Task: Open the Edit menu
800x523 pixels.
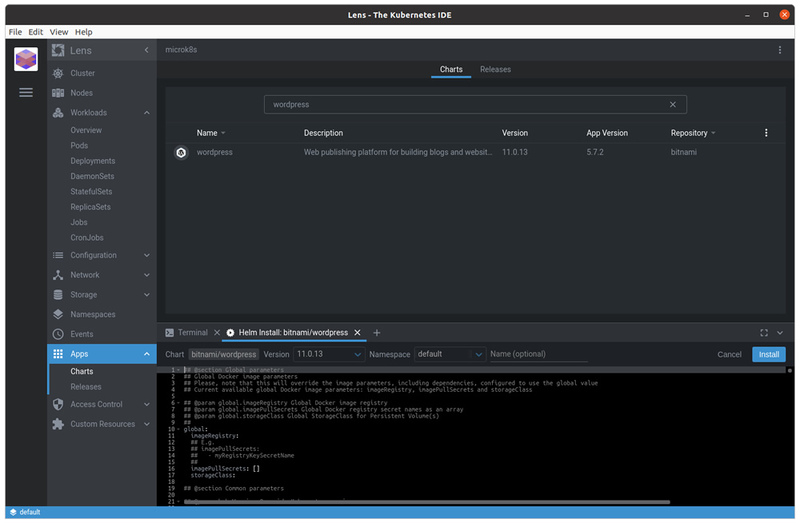Action: tap(35, 32)
